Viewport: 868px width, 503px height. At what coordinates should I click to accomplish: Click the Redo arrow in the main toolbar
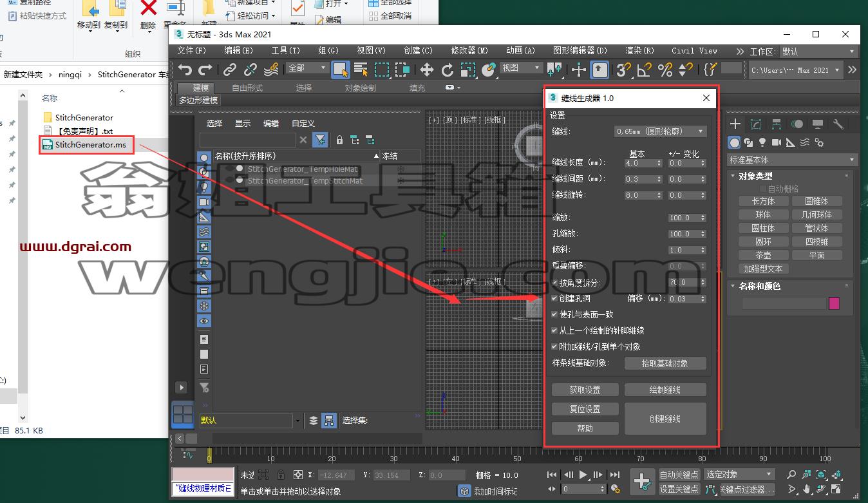pyautogui.click(x=205, y=70)
